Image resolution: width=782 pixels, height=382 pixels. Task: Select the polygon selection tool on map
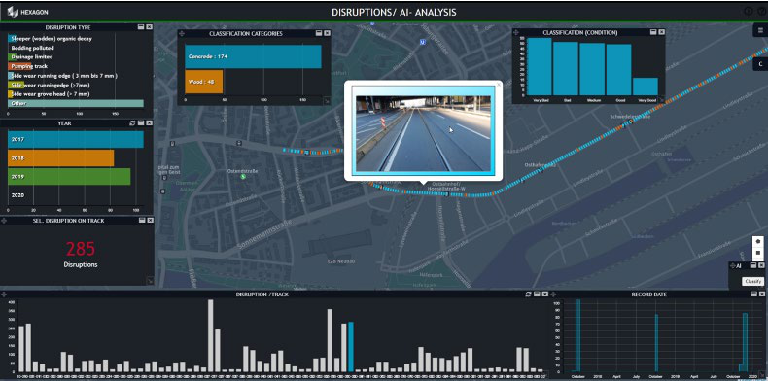(758, 241)
